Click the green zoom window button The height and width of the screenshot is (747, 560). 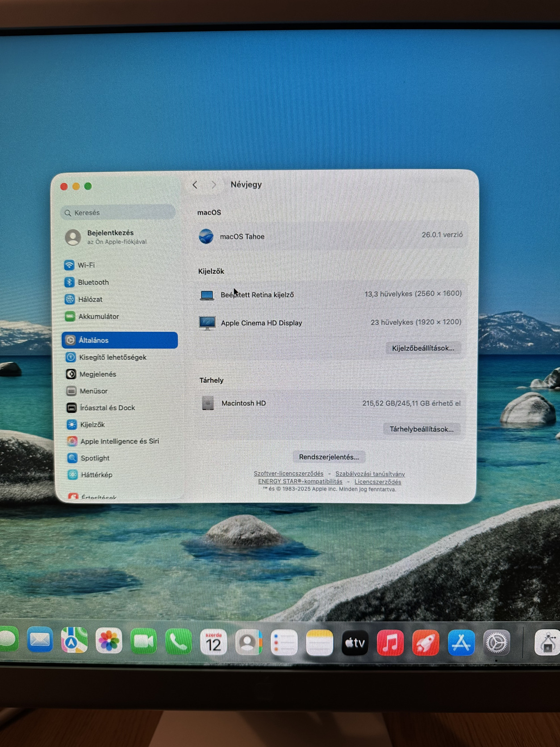pyautogui.click(x=88, y=186)
